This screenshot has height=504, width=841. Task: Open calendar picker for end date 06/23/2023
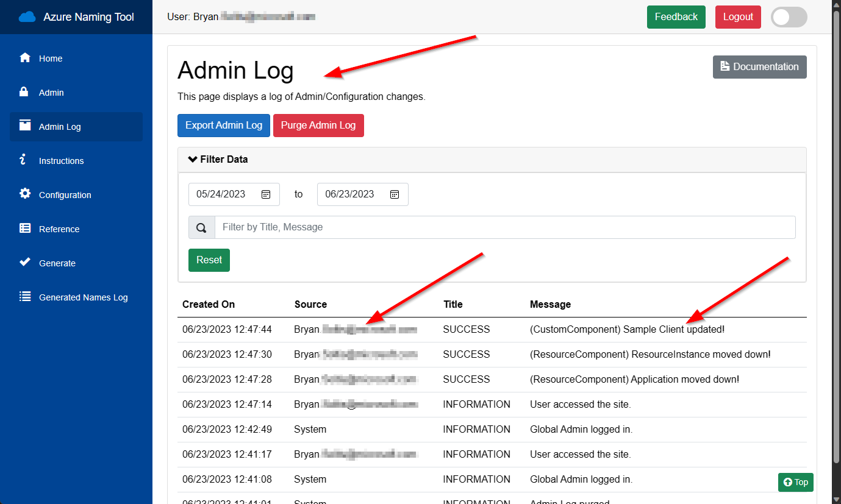click(x=395, y=194)
